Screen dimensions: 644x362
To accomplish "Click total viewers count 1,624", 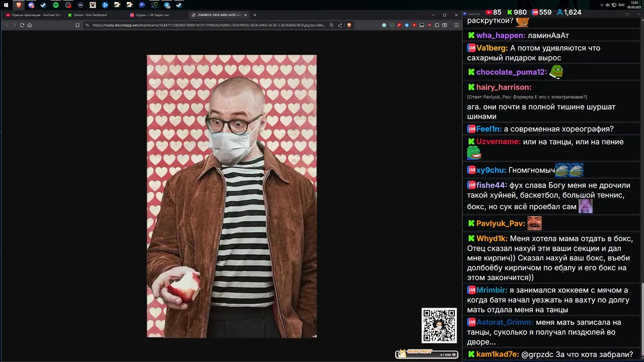I will pyautogui.click(x=569, y=12).
